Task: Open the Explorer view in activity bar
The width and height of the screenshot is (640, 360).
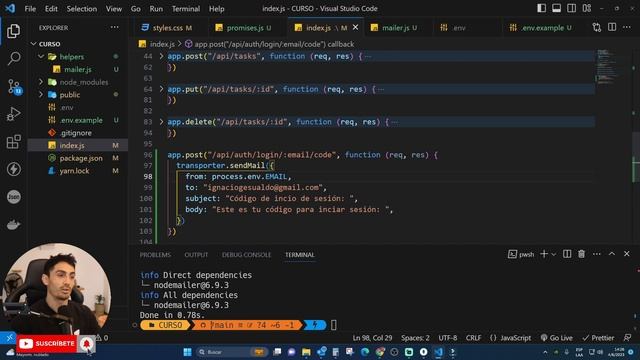Action: pyautogui.click(x=13, y=31)
